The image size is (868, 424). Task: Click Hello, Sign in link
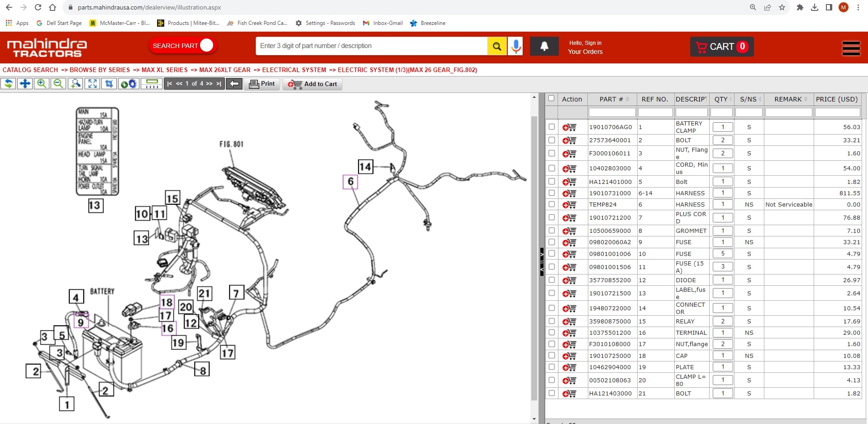585,43
